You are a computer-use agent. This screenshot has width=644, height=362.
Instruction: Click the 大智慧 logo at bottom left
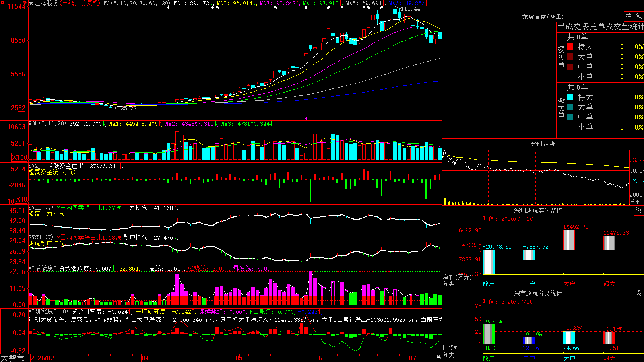click(x=12, y=358)
